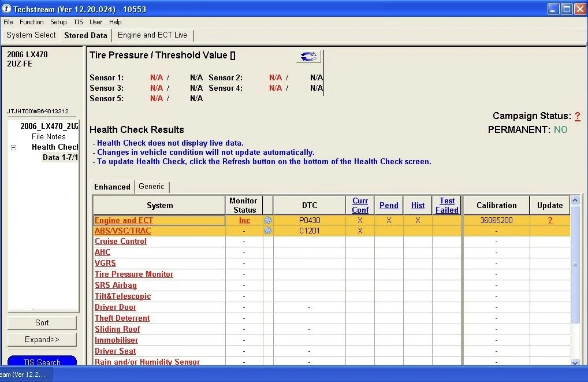Open the ABS/VSC/TRAC system link
Viewport: 588px width, 382px height.
[122, 231]
